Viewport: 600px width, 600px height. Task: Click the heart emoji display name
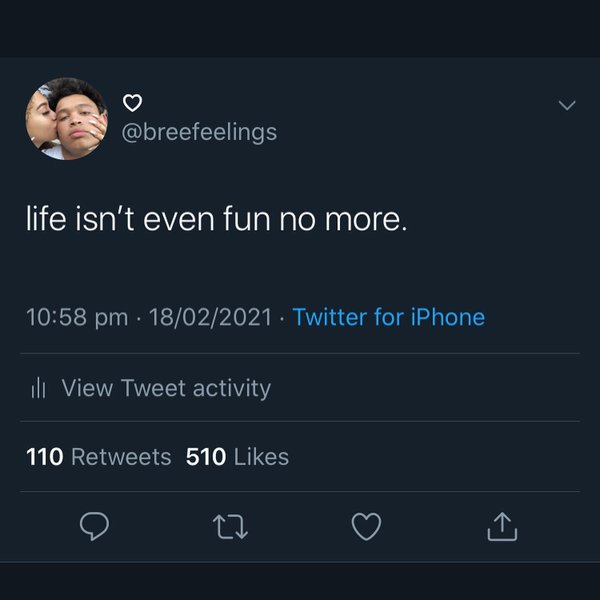(133, 102)
